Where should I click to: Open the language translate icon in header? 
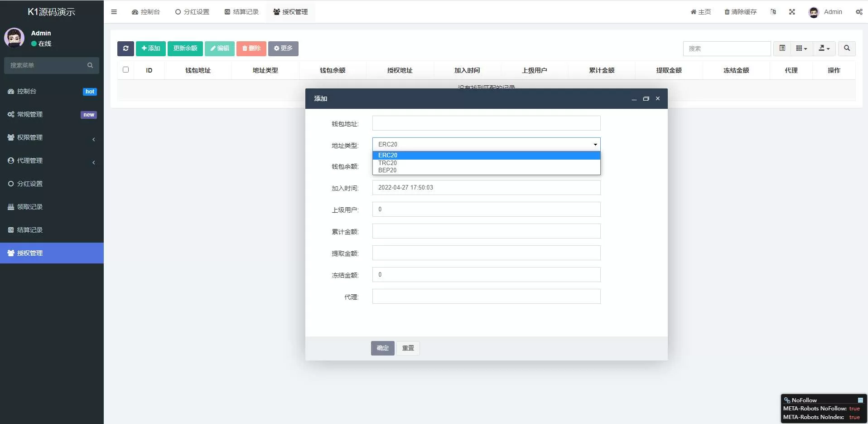pyautogui.click(x=773, y=12)
